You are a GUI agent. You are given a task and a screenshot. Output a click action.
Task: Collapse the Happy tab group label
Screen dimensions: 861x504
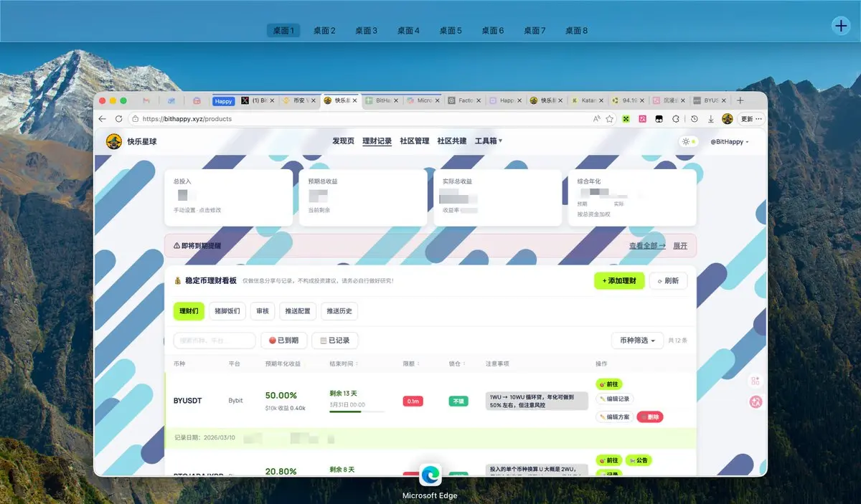224,101
